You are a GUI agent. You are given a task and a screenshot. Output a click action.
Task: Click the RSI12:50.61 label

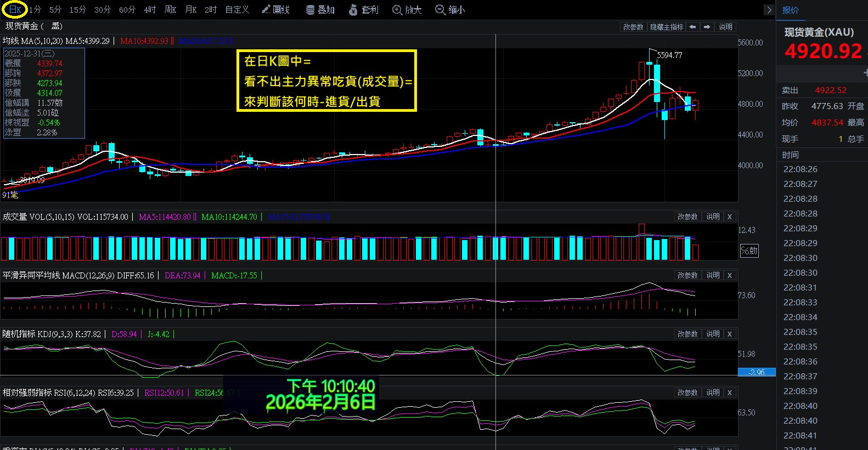(x=164, y=393)
